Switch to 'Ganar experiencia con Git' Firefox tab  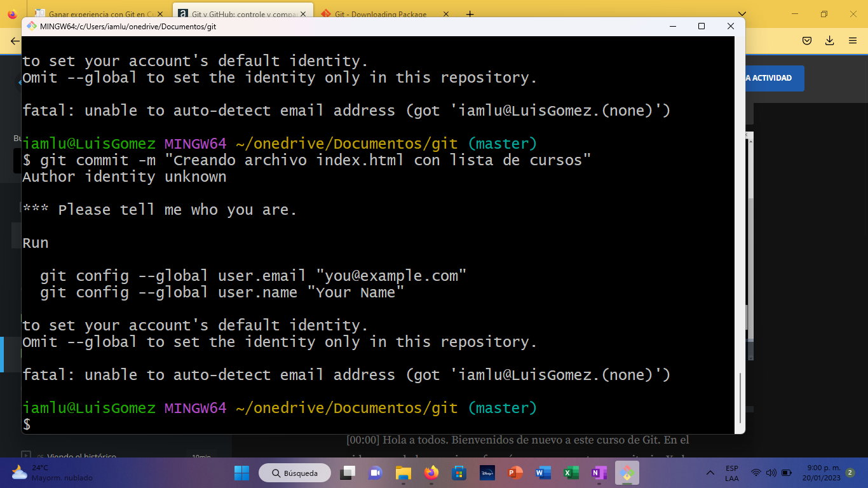[99, 13]
